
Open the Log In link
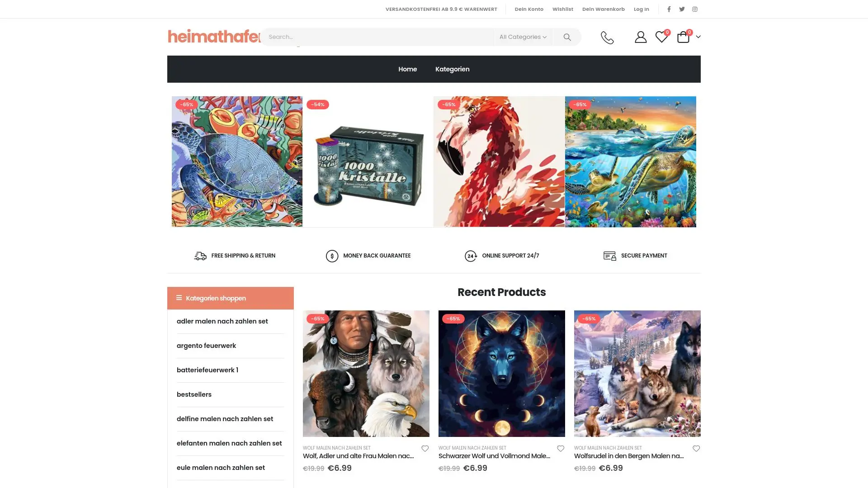pos(641,9)
